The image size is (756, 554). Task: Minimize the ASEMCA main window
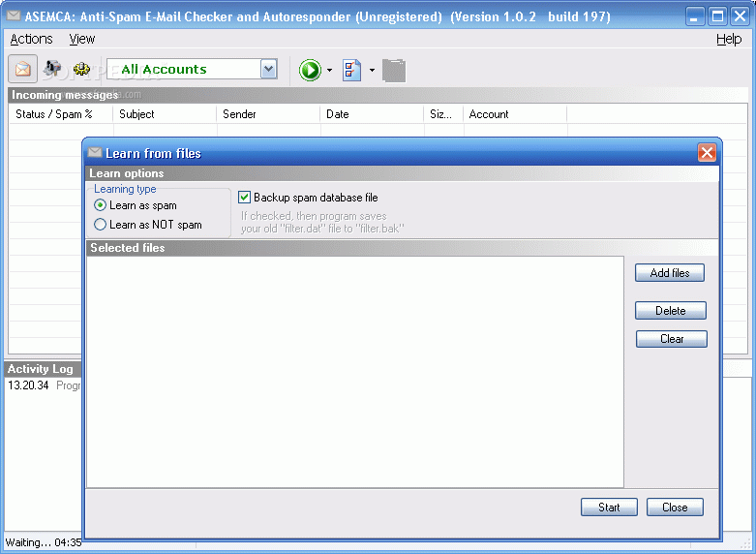click(695, 16)
